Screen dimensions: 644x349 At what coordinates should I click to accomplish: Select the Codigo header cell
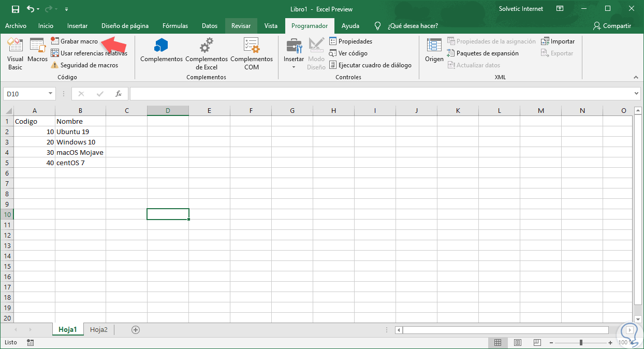click(x=34, y=121)
